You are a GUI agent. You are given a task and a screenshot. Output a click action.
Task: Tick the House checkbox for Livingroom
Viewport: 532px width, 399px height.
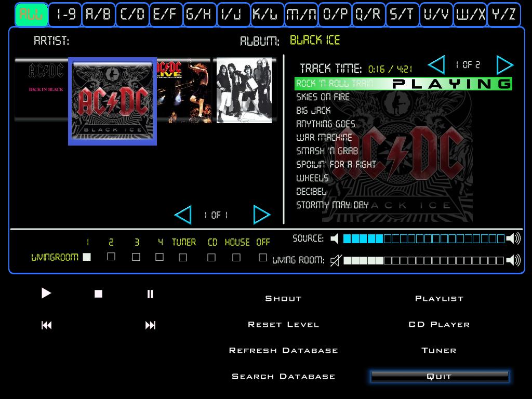click(x=236, y=258)
